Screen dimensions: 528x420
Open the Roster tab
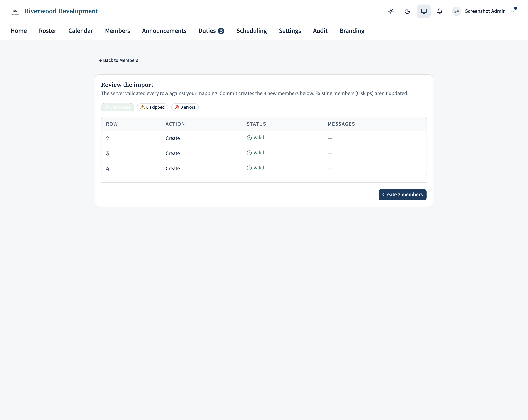click(x=48, y=31)
